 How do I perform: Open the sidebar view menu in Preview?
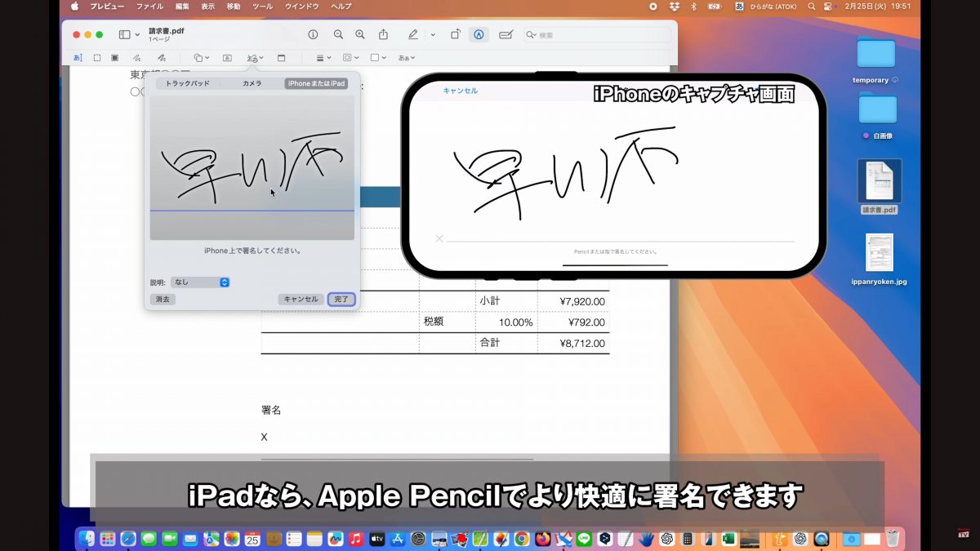pos(128,35)
